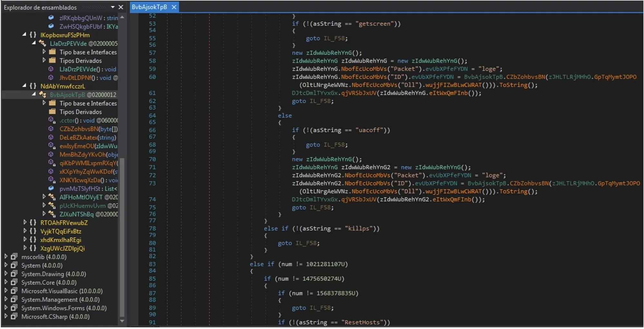Open the Explorador de ensamblados panel dropdown arrow

[113, 7]
